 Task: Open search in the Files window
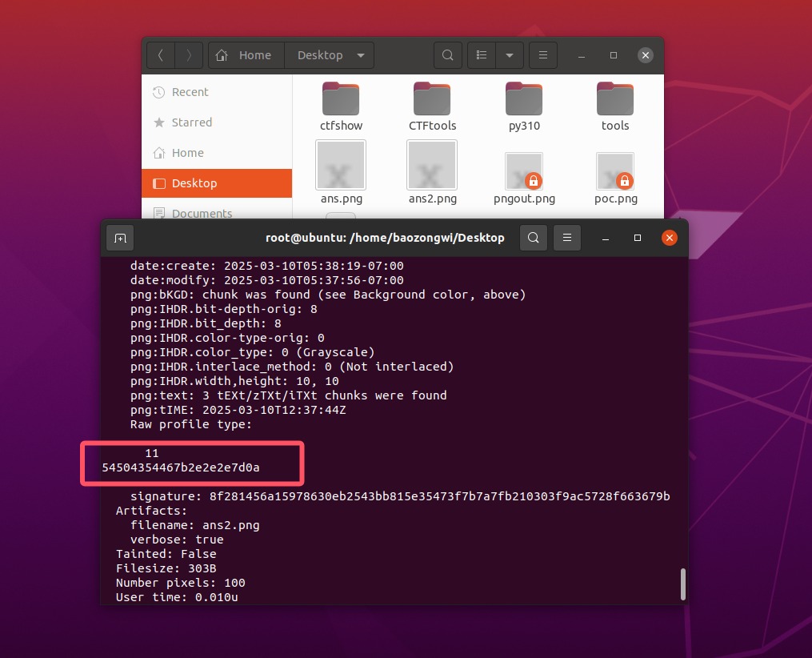448,55
